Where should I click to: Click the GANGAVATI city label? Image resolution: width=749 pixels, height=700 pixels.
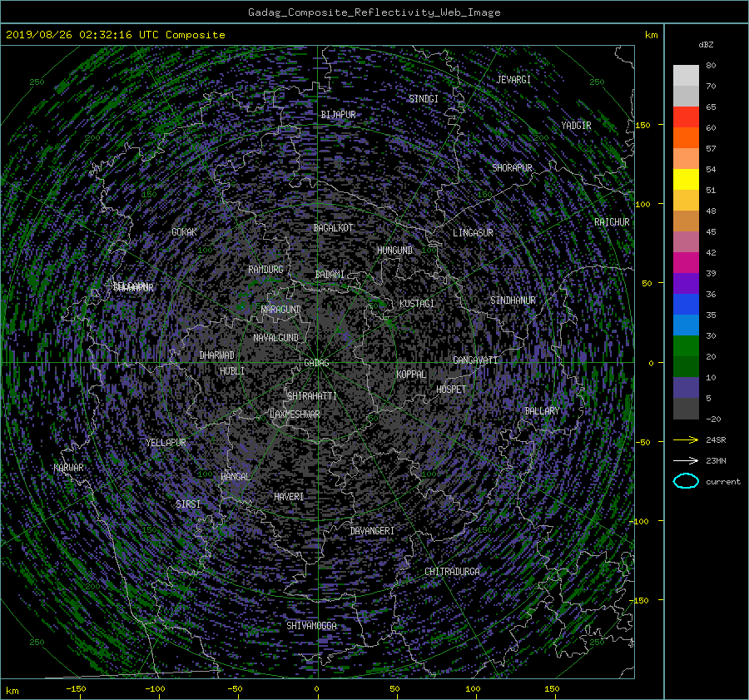[x=475, y=360]
